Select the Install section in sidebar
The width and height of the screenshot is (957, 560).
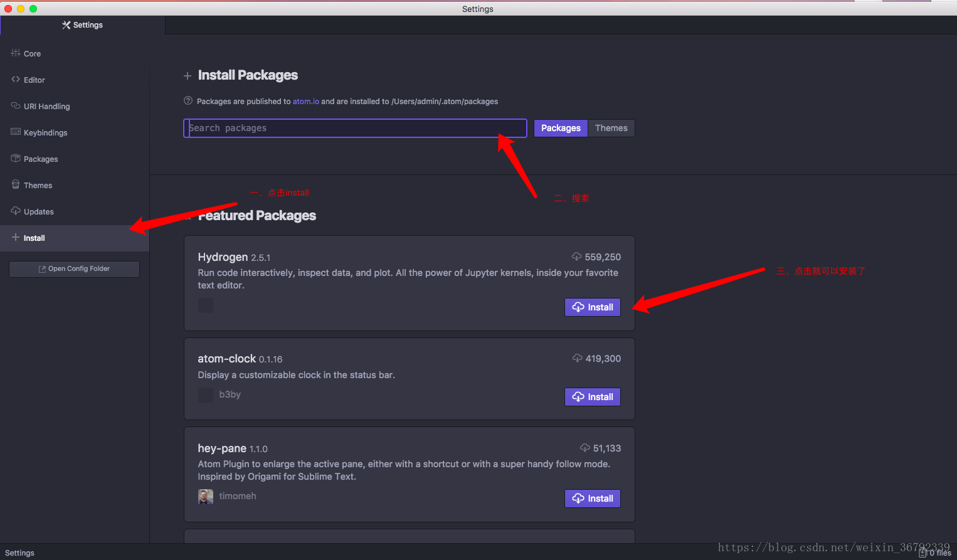(x=75, y=238)
